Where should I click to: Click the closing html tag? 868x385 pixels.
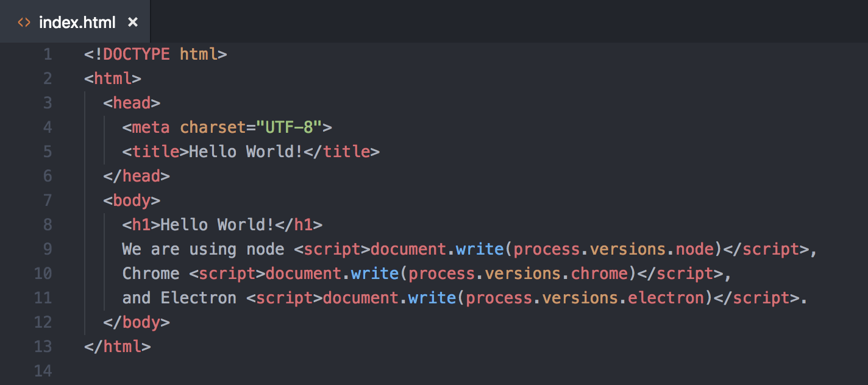118,347
